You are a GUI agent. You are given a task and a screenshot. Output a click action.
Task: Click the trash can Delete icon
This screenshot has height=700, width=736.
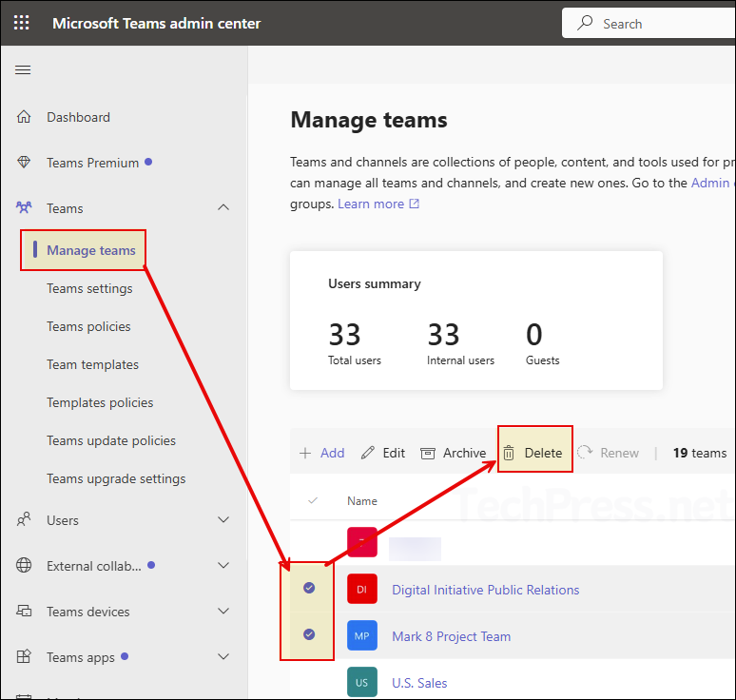point(509,453)
